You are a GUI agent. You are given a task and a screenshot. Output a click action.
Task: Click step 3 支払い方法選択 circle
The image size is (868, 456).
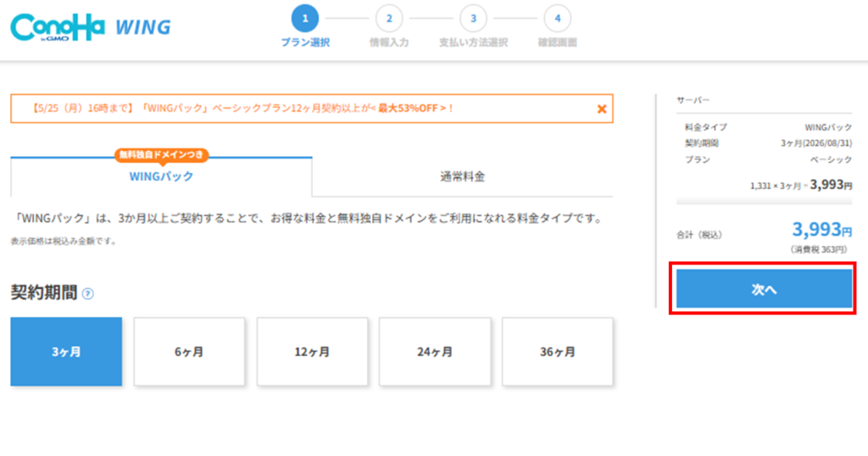click(x=473, y=19)
